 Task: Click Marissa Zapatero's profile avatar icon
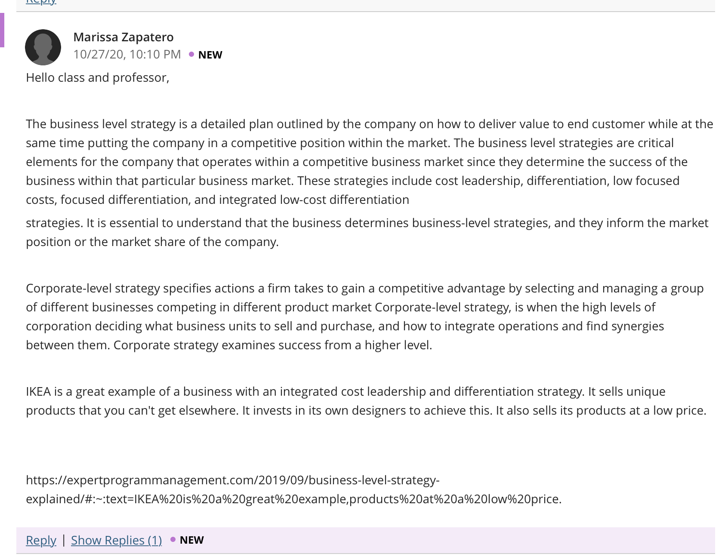click(x=43, y=47)
